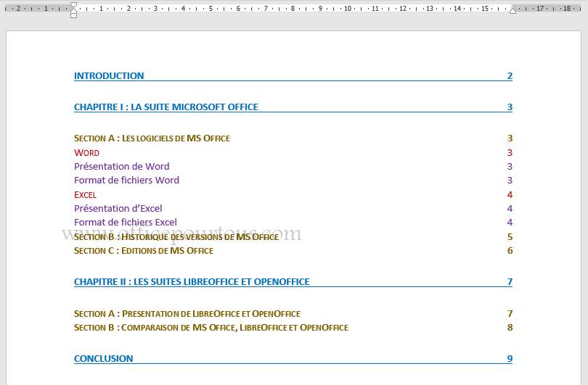588x385 pixels.
Task: Open Section B : Comparaison de MS Office entry
Action: point(211,327)
